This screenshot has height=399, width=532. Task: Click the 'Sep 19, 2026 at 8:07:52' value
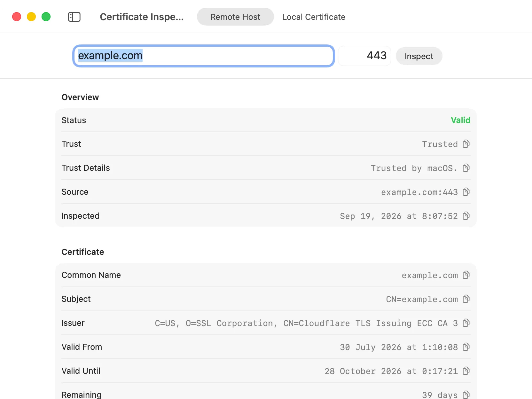(x=399, y=216)
